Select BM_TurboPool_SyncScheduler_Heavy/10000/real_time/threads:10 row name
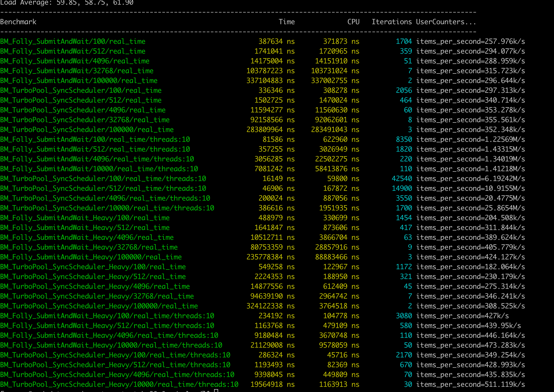The height and width of the screenshot is (392, 554). click(119, 385)
